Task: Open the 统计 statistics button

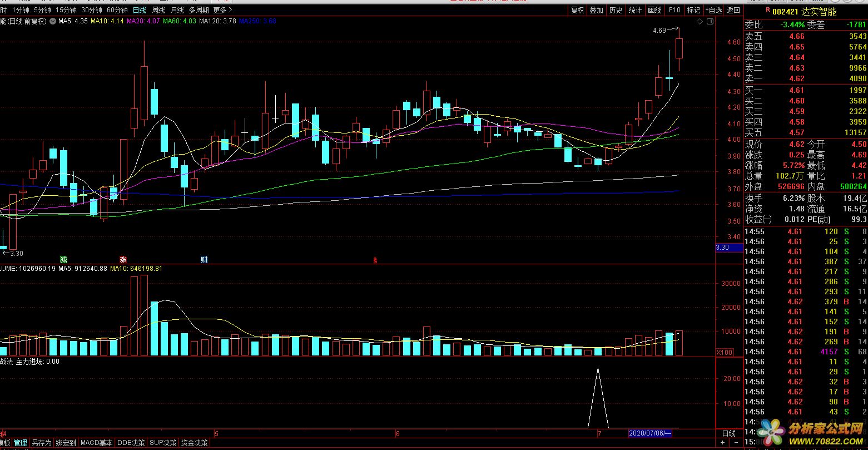Action: (x=635, y=10)
